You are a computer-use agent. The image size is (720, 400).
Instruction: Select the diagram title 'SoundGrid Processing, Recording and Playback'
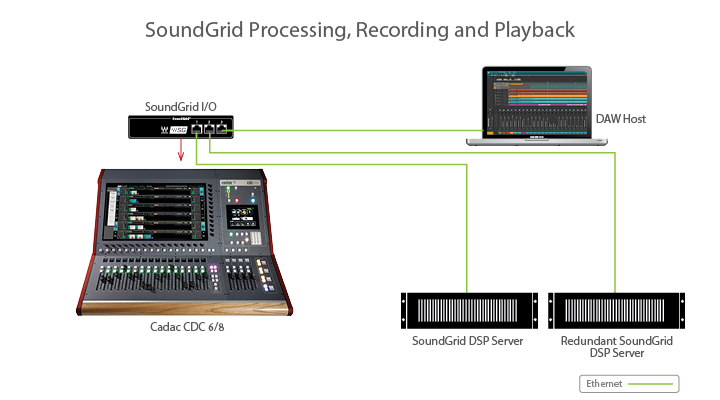(x=360, y=30)
